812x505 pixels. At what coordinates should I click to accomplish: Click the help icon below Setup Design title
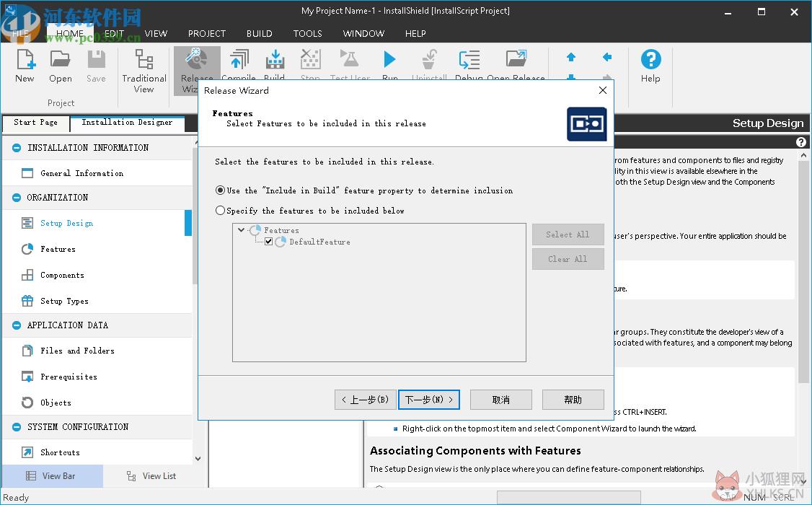800,142
